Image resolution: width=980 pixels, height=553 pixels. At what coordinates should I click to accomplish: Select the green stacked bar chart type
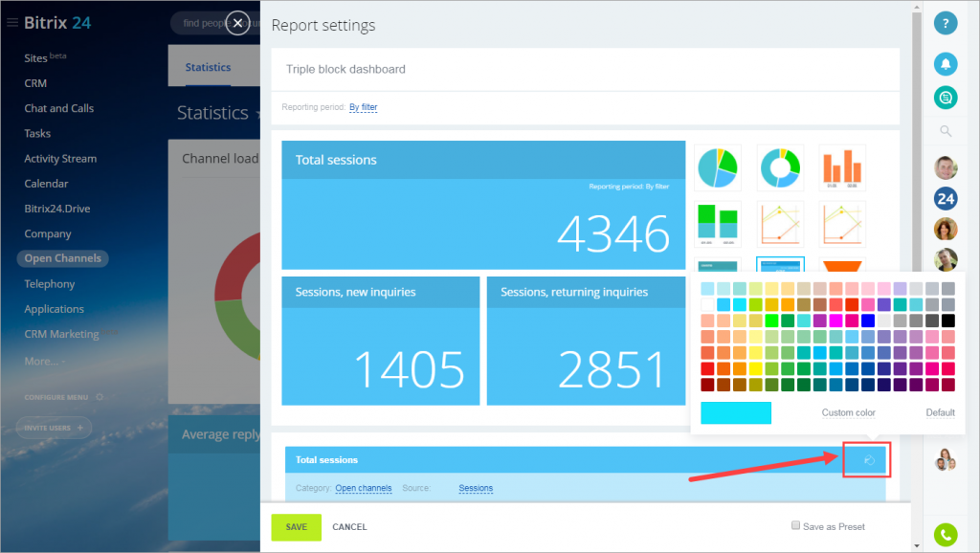click(x=718, y=224)
